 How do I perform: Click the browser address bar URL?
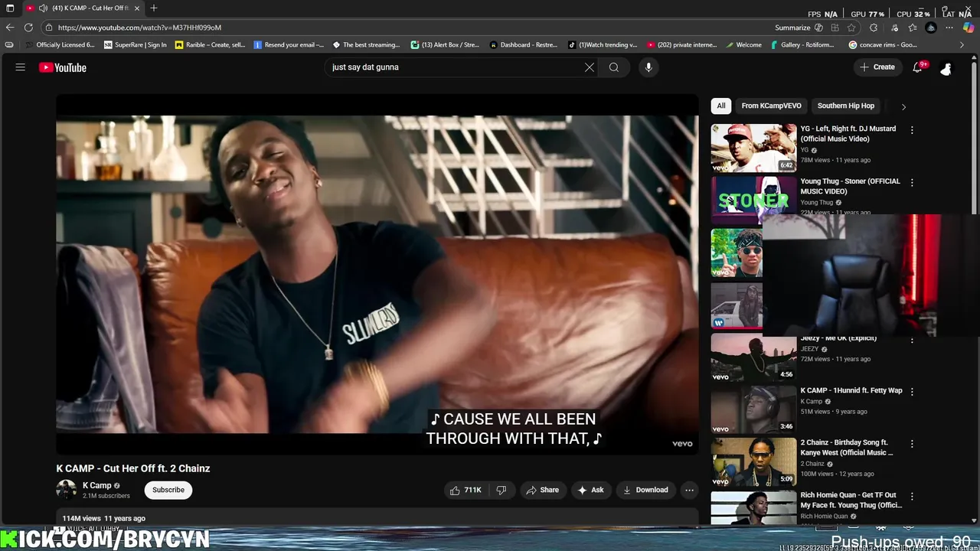[139, 28]
